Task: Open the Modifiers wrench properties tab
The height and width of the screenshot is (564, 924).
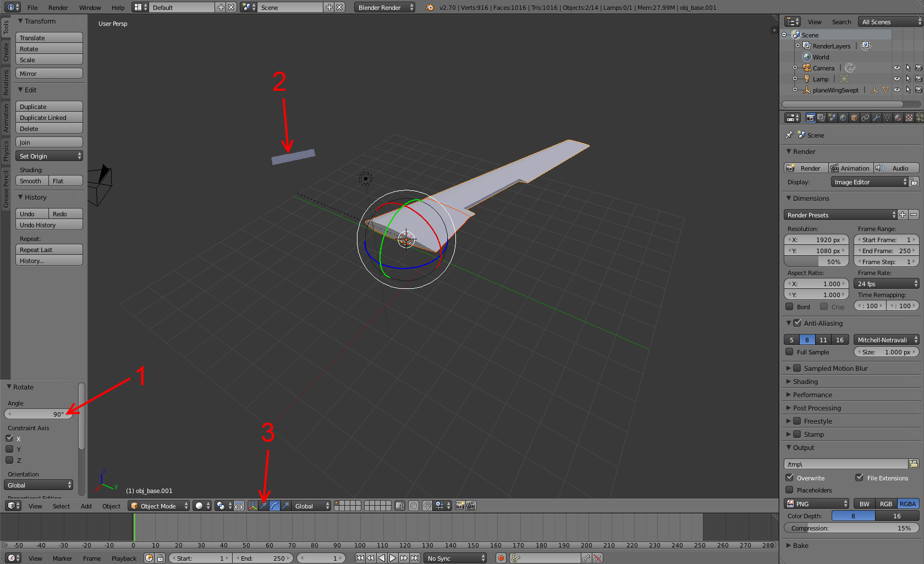Action: click(876, 118)
